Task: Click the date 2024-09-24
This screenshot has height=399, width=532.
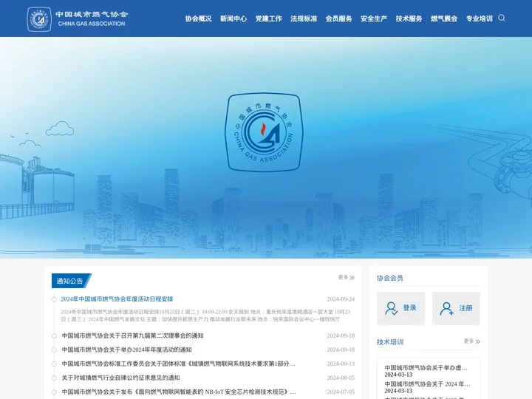Action: 341,299
